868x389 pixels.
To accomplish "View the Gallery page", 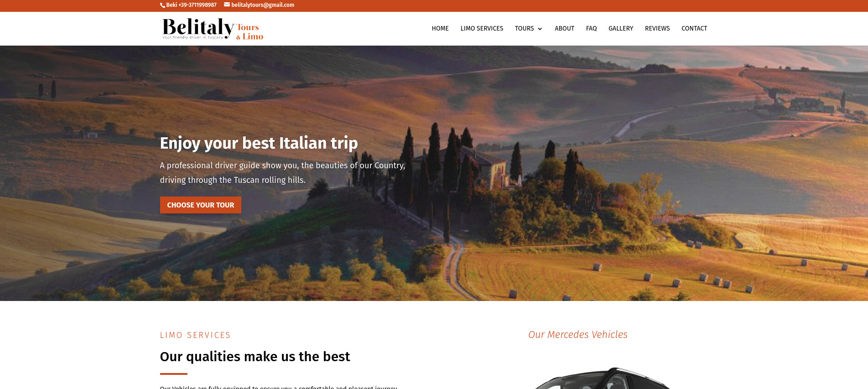I will [621, 28].
